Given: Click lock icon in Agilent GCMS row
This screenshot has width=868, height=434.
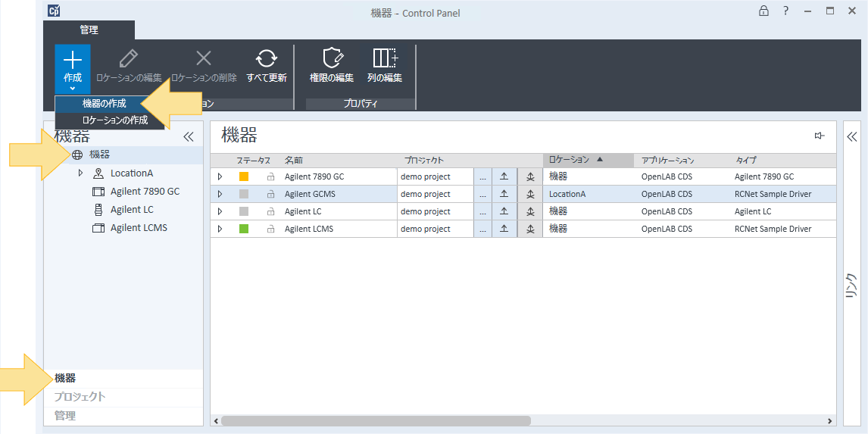Looking at the screenshot, I should tap(270, 195).
